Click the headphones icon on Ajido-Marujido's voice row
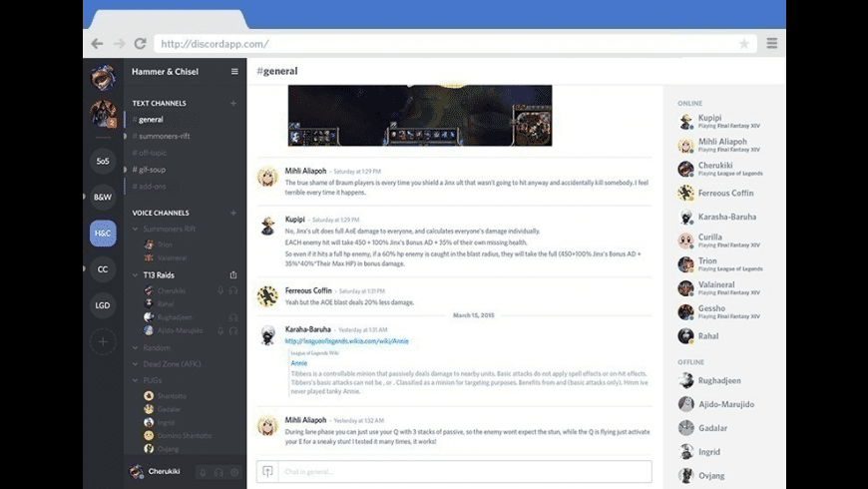 pos(233,330)
